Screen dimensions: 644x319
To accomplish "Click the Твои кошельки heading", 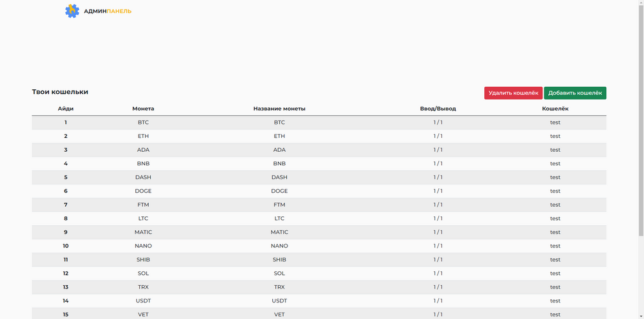I will (x=60, y=92).
